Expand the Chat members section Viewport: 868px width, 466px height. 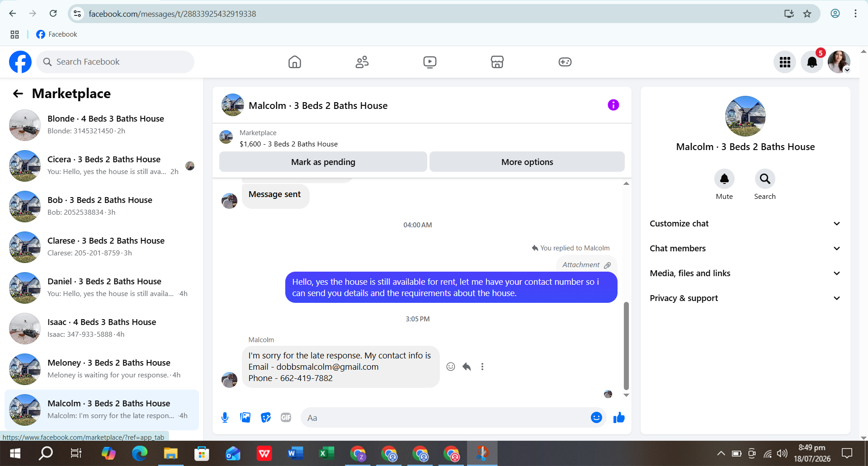pyautogui.click(x=745, y=249)
